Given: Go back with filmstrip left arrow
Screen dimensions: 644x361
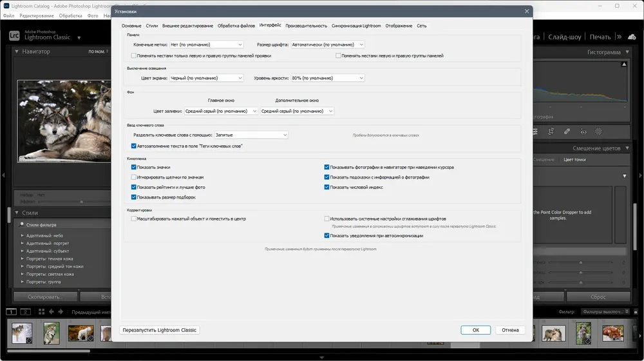Looking at the screenshot, I should point(52,311).
